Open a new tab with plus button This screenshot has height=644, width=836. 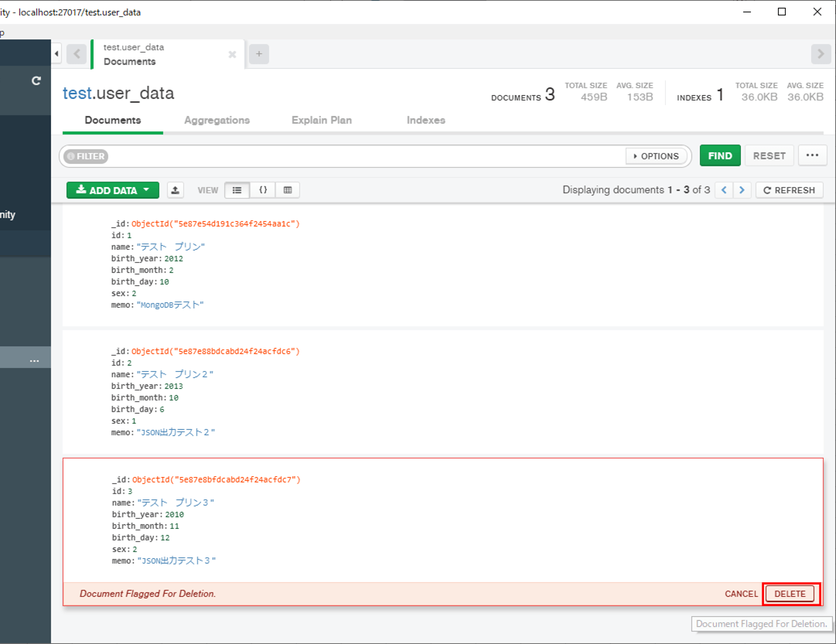258,53
